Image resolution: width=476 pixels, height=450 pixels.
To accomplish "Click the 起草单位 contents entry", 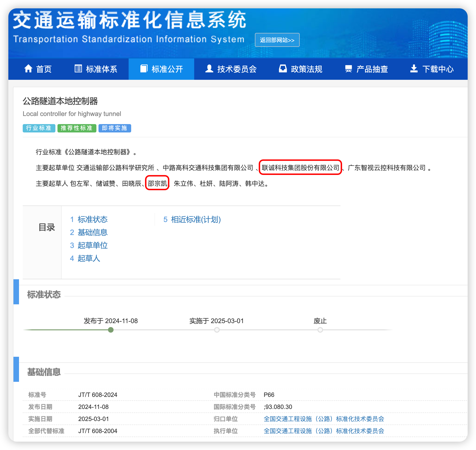I will point(92,245).
